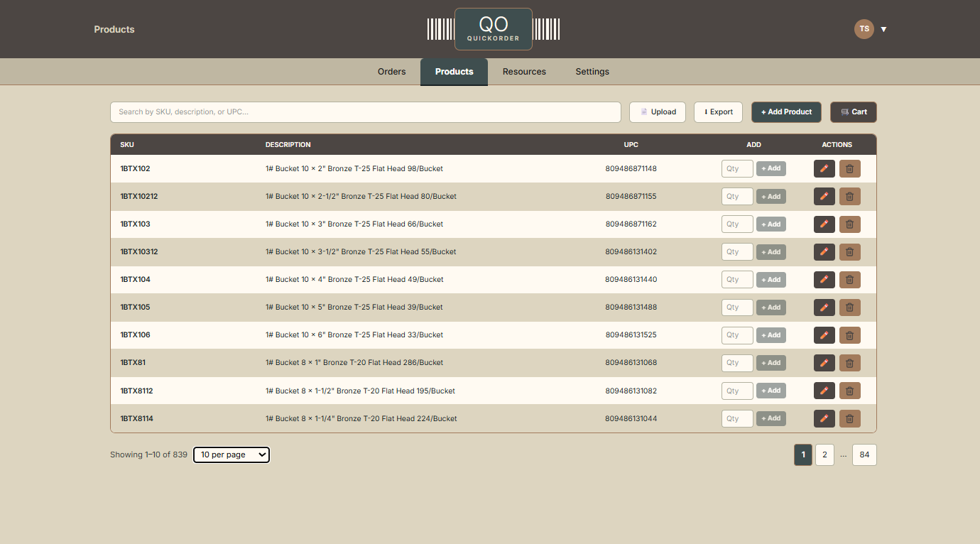Image resolution: width=980 pixels, height=544 pixels.
Task: Open the Cart
Action: (x=853, y=112)
